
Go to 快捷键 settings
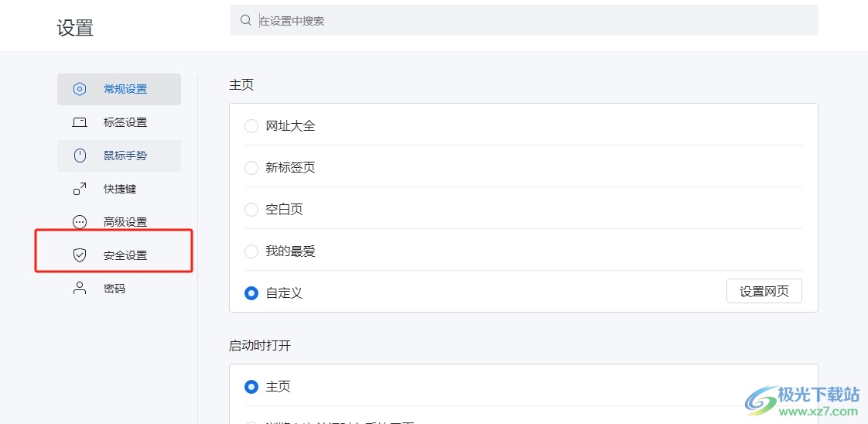(120, 189)
